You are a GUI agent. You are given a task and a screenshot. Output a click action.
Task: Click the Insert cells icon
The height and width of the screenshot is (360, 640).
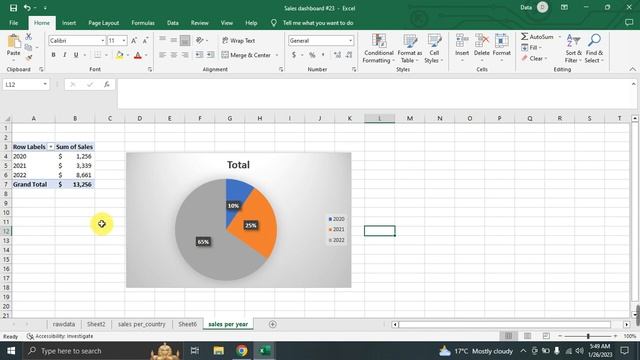click(462, 42)
